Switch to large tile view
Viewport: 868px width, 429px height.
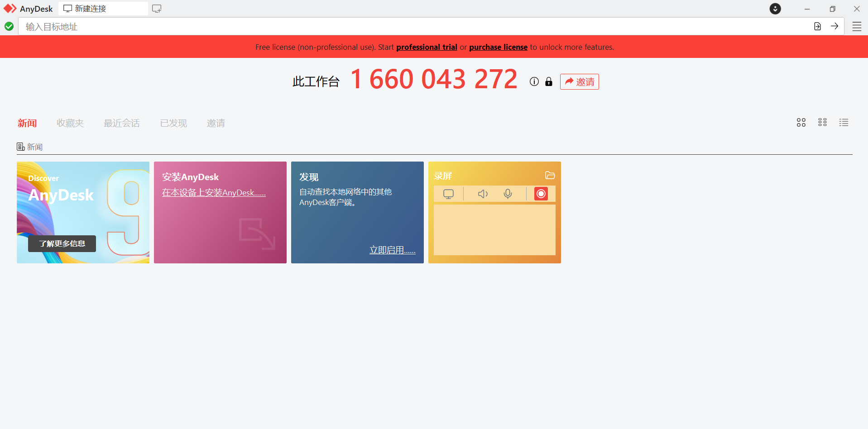click(x=801, y=123)
